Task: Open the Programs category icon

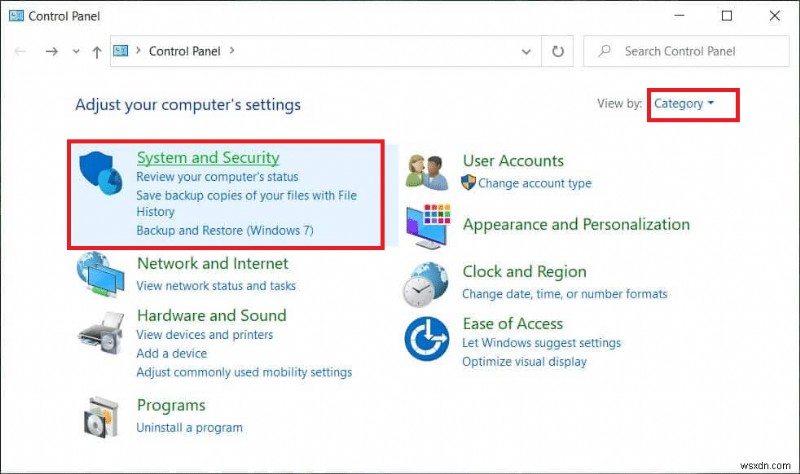Action: coord(103,416)
